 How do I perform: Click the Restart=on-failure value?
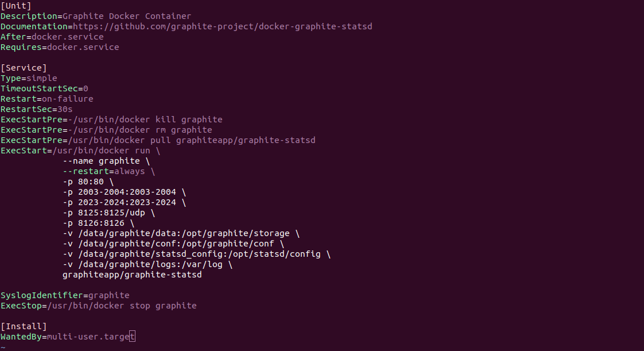(x=68, y=99)
